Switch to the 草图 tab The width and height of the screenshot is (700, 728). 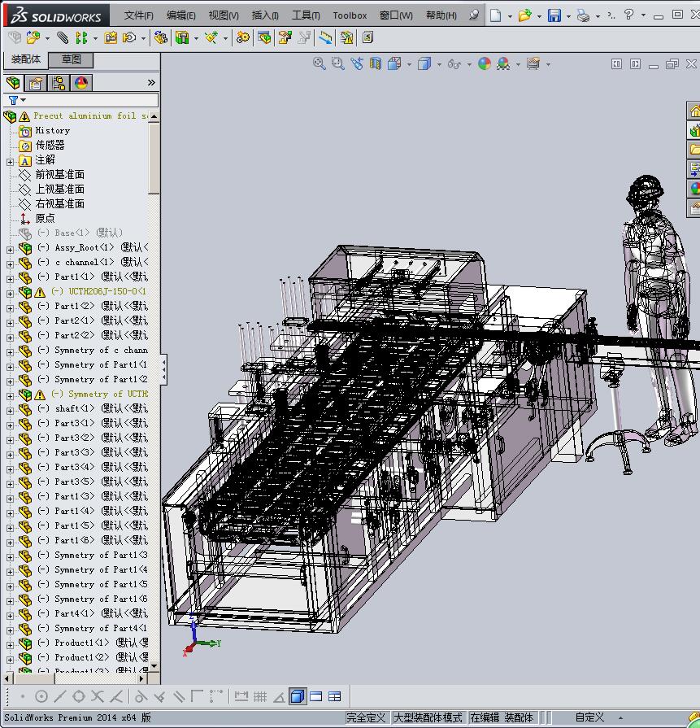tap(72, 59)
